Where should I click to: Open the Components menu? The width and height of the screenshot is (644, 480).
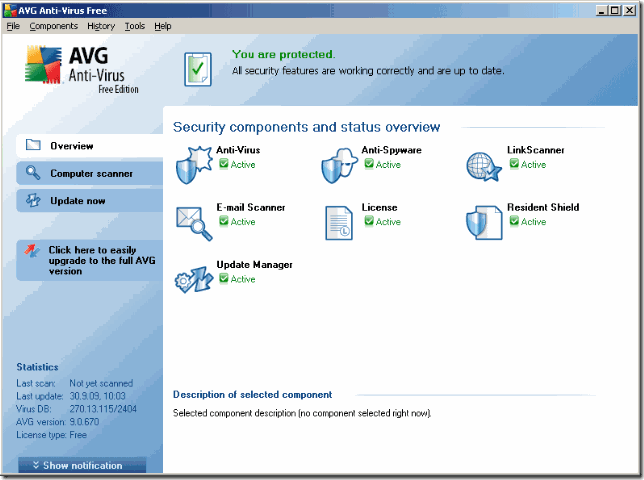[x=53, y=26]
